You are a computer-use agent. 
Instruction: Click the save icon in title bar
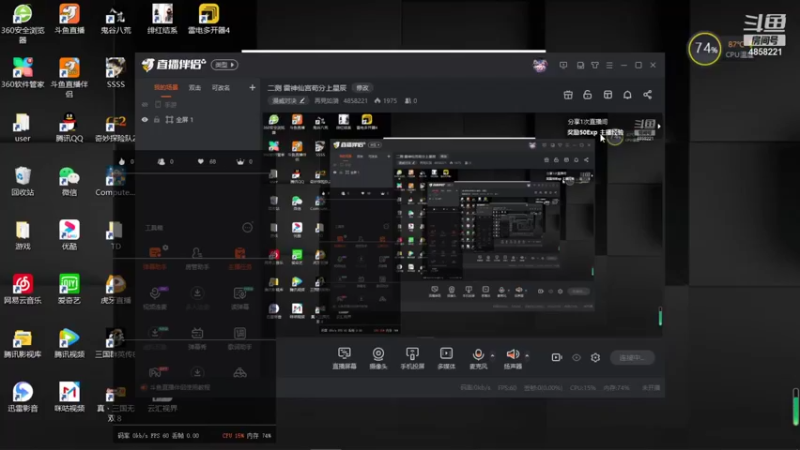point(580,65)
